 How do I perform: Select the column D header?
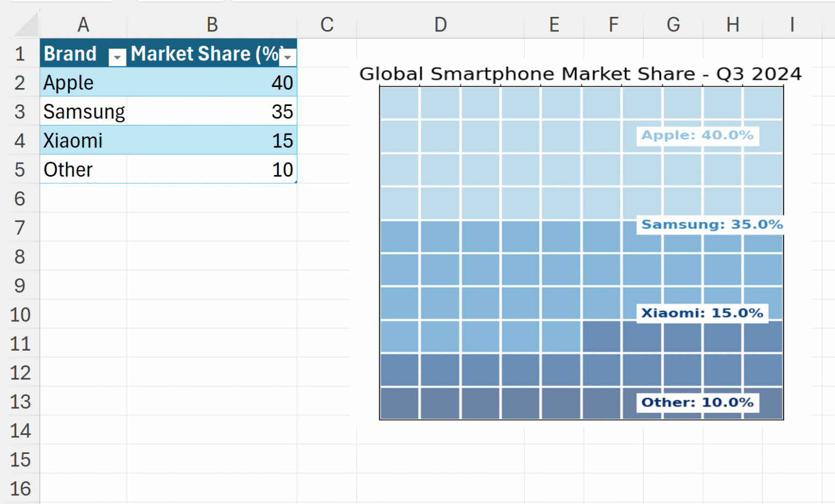pyautogui.click(x=440, y=25)
